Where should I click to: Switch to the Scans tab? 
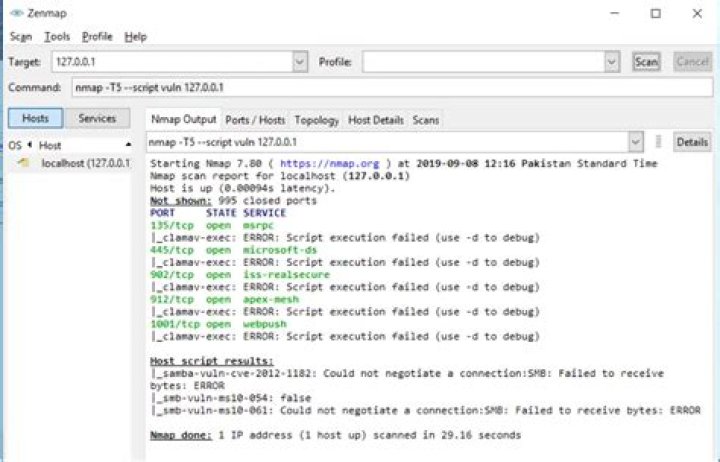[x=426, y=120]
